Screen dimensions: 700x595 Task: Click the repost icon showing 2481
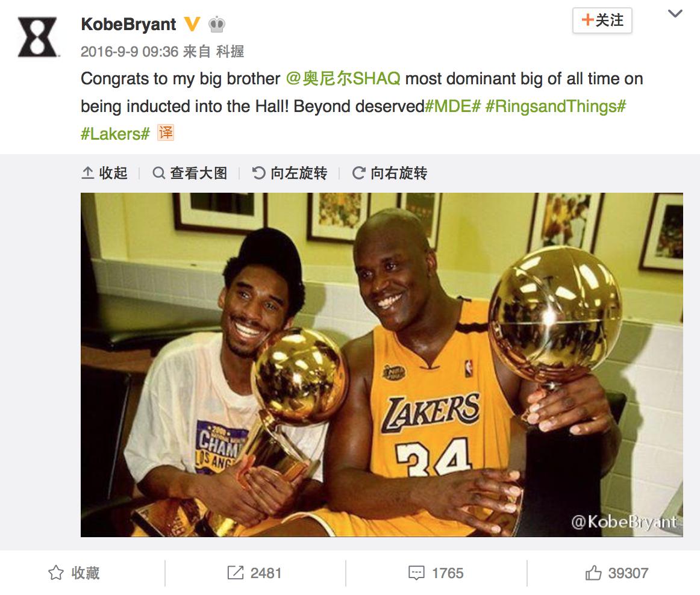[x=236, y=573]
